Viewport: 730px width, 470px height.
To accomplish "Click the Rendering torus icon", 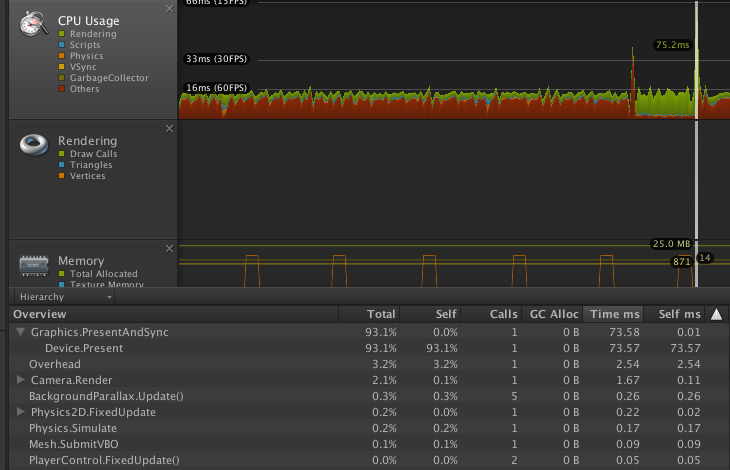I will tap(34, 144).
